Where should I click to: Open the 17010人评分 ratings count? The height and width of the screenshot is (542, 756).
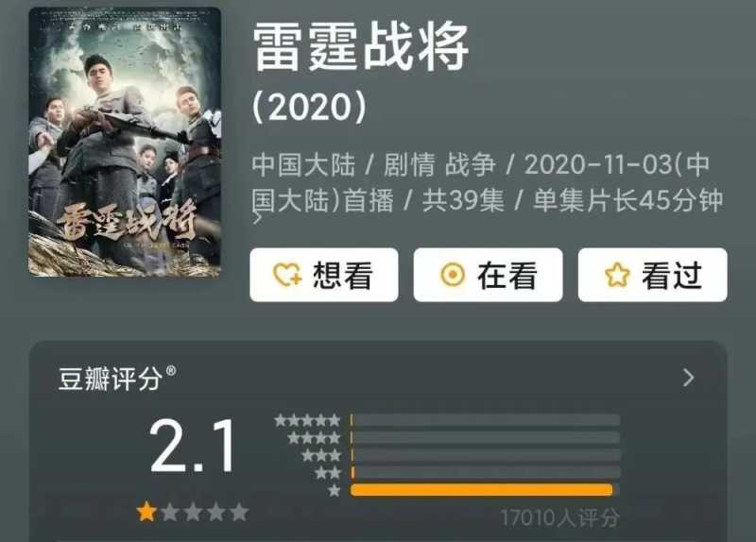point(559,518)
